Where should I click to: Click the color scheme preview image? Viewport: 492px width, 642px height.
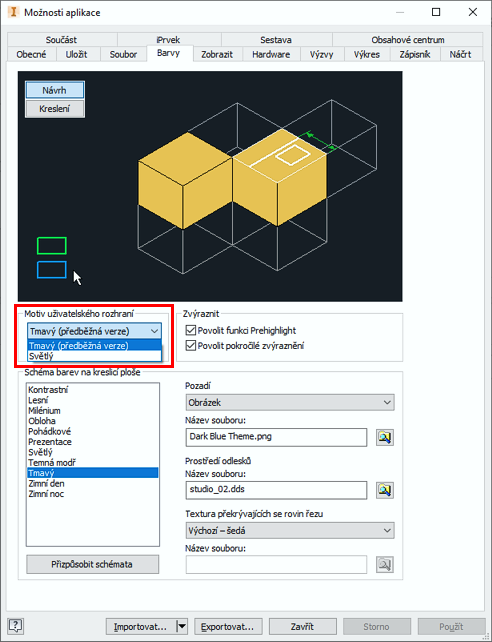click(210, 186)
